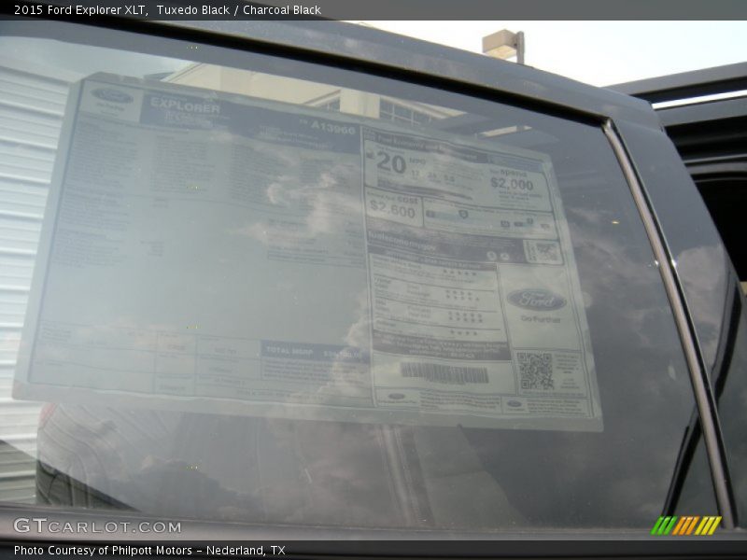
Task: Open the GTCARLOT.COM watermark link
Action: click(x=97, y=526)
